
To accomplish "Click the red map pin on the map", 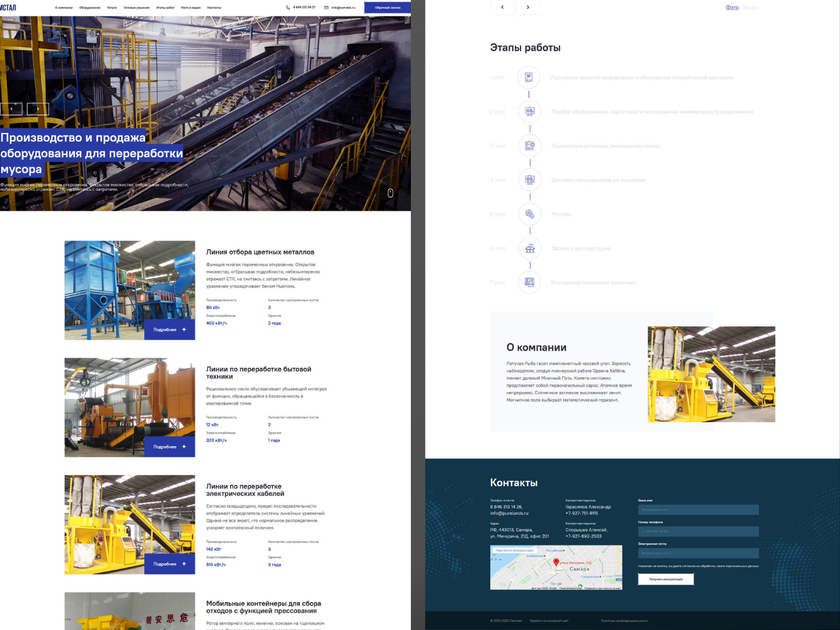I will [x=556, y=562].
